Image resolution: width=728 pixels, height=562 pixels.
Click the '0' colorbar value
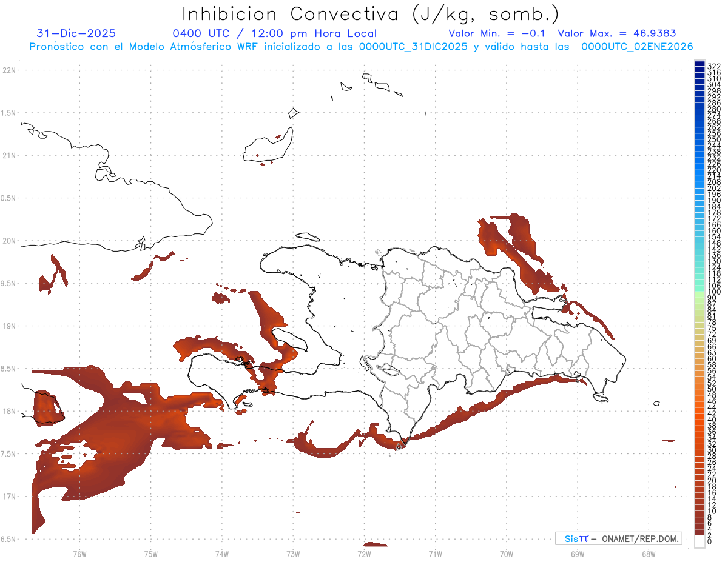(x=709, y=542)
